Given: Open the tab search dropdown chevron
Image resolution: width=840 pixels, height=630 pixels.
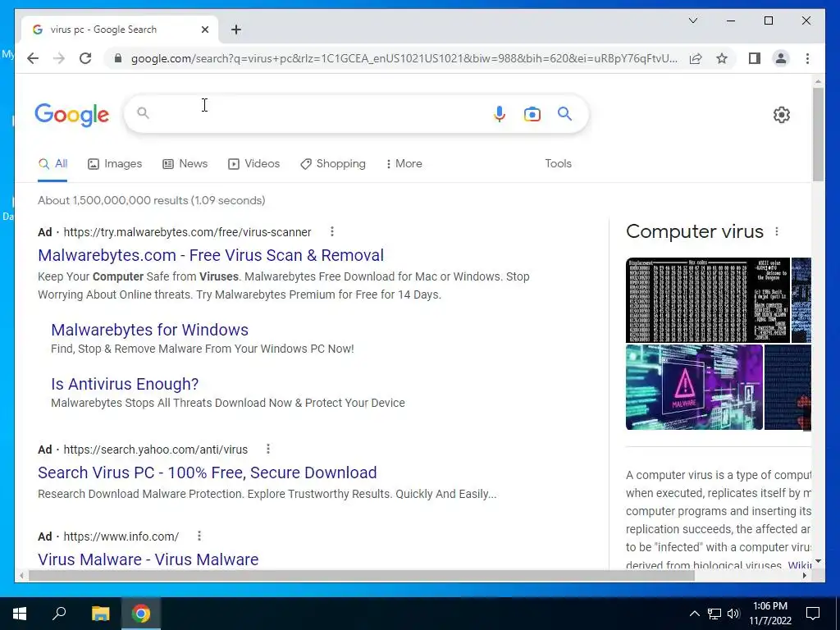Looking at the screenshot, I should pos(692,21).
